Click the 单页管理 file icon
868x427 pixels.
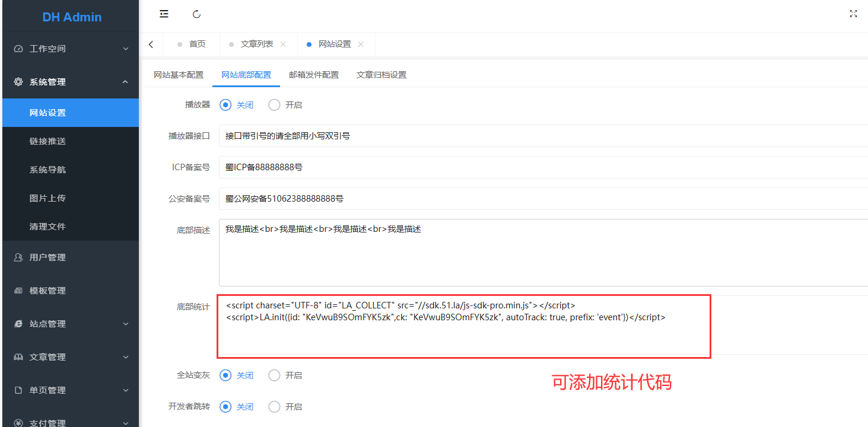(x=18, y=390)
